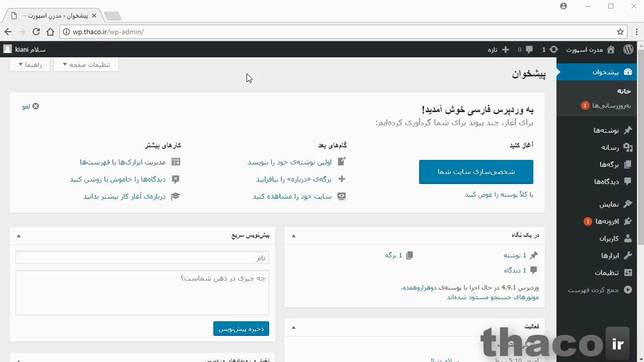This screenshot has width=644, height=362.
Task: Bookmark this page with the star icon
Action: click(x=620, y=32)
